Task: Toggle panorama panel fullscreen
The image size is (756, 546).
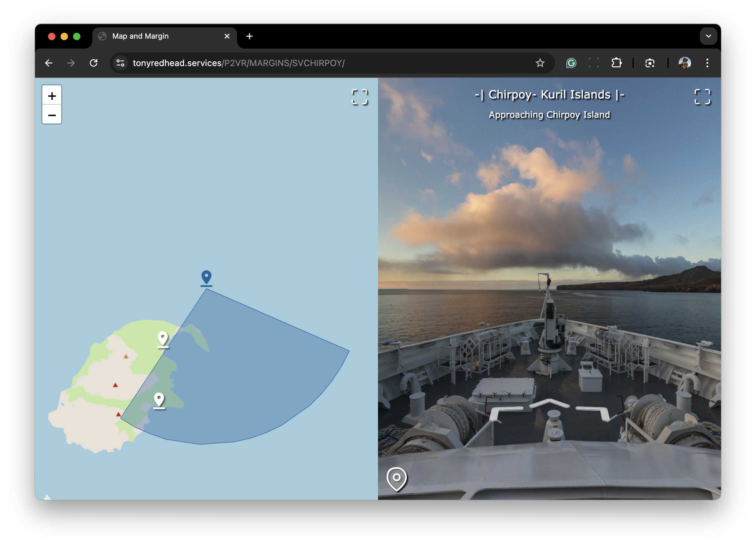Action: pyautogui.click(x=702, y=97)
